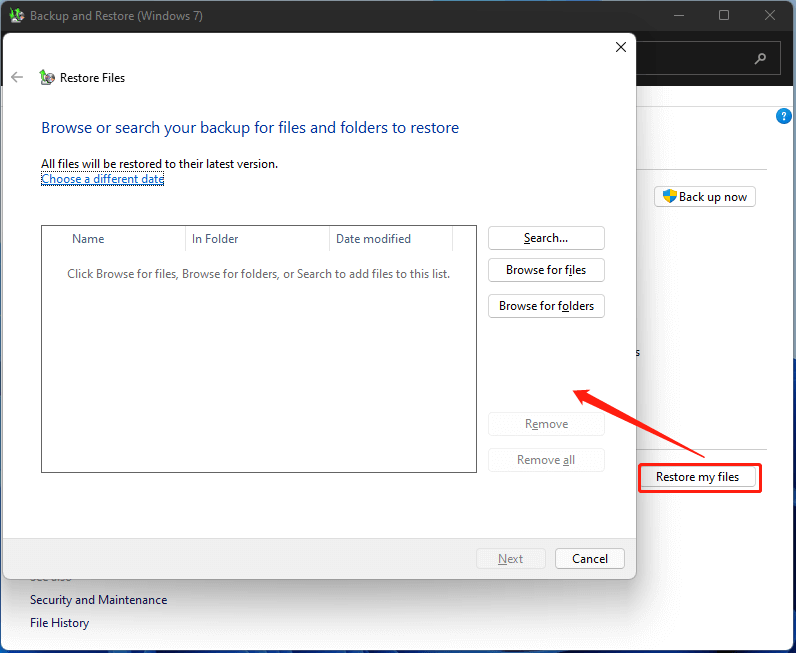Image resolution: width=796 pixels, height=653 pixels.
Task: Click the 'Click Browse for files' hint text
Action: [x=258, y=274]
